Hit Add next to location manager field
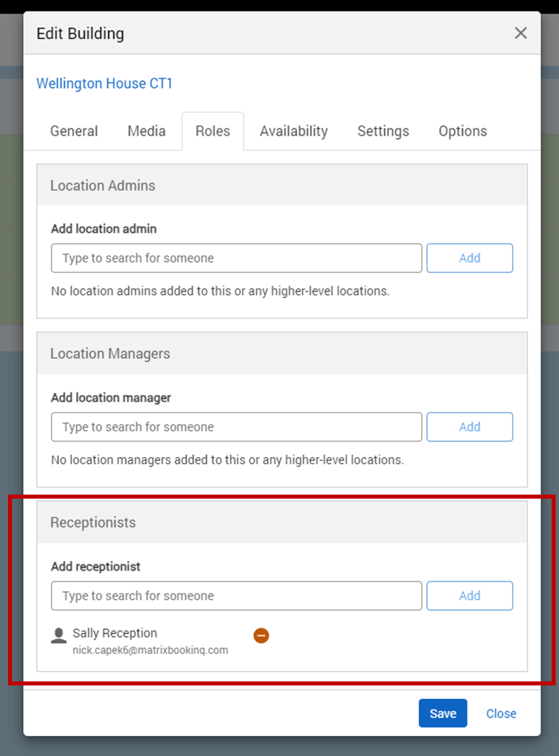 (470, 427)
